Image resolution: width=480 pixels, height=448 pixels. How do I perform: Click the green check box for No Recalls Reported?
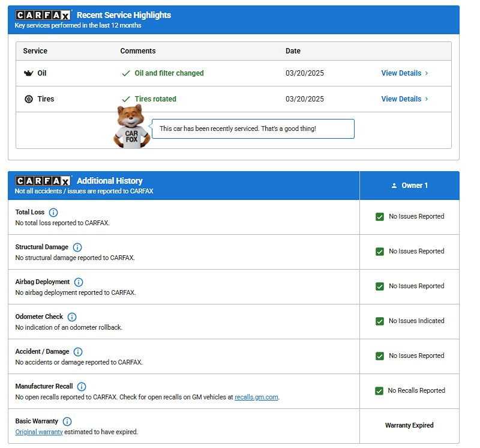click(379, 391)
